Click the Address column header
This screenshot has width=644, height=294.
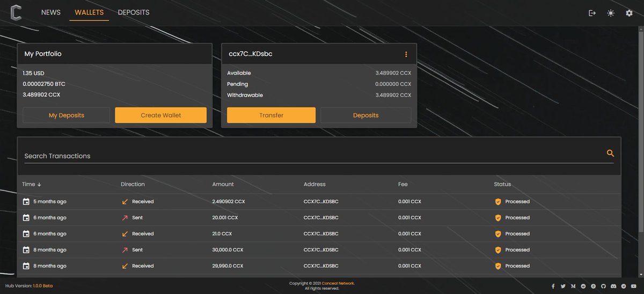[314, 185]
